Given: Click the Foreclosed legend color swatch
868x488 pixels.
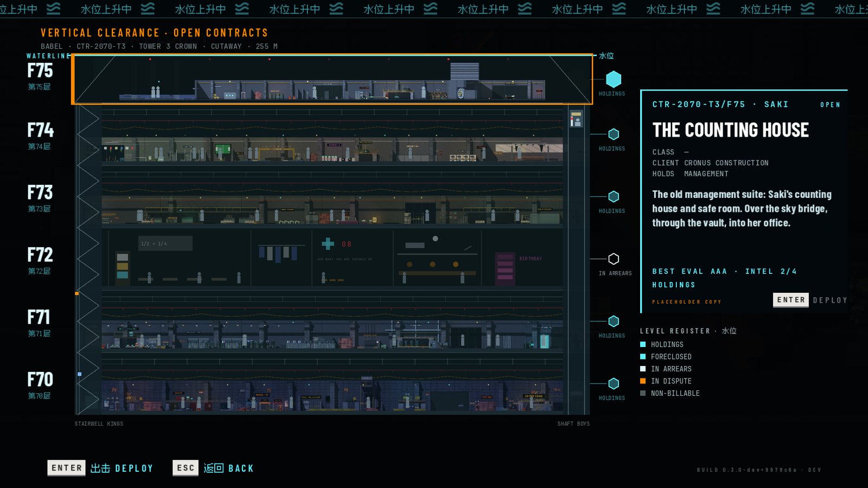Looking at the screenshot, I should 643,357.
